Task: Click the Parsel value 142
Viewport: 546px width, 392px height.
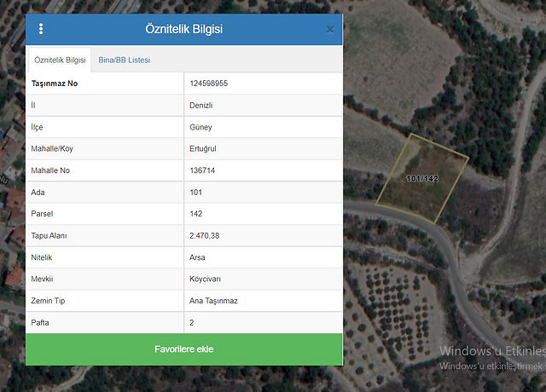Action: click(x=196, y=214)
